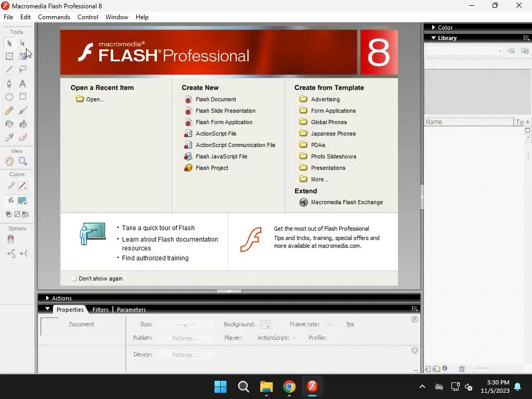Expand the Actions panel
This screenshot has height=399, width=532.
(x=47, y=298)
